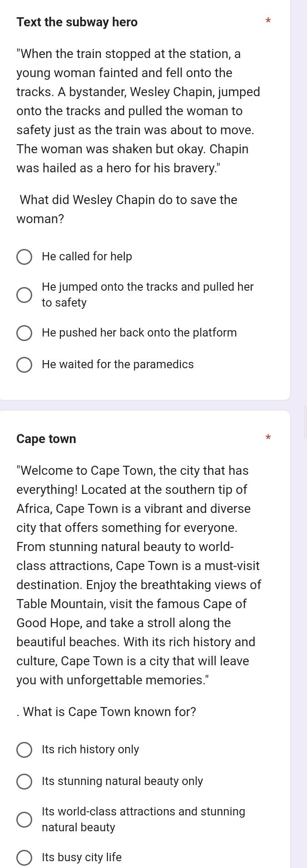Click the 'He called for help' label text
This screenshot has width=307, height=868.
coord(87,257)
